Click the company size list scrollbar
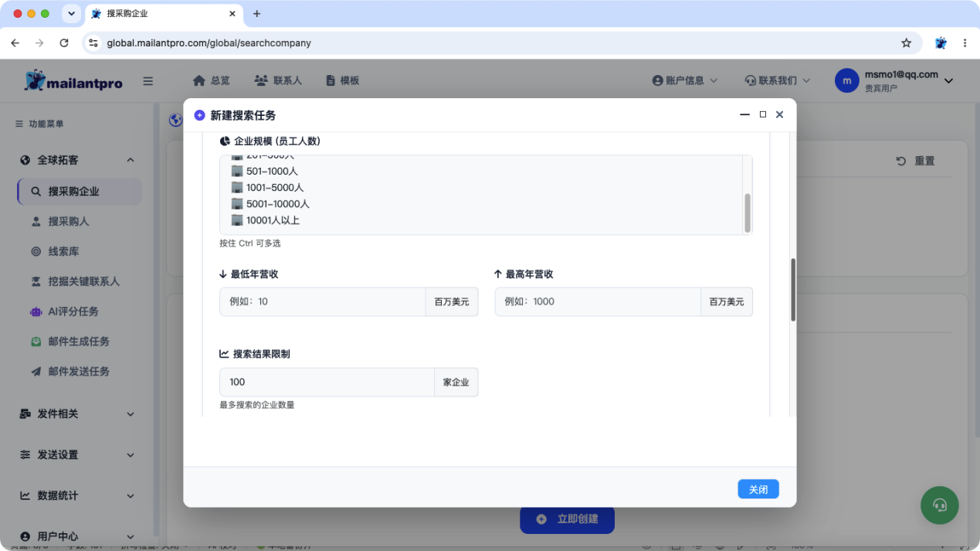The image size is (980, 551). (x=748, y=213)
